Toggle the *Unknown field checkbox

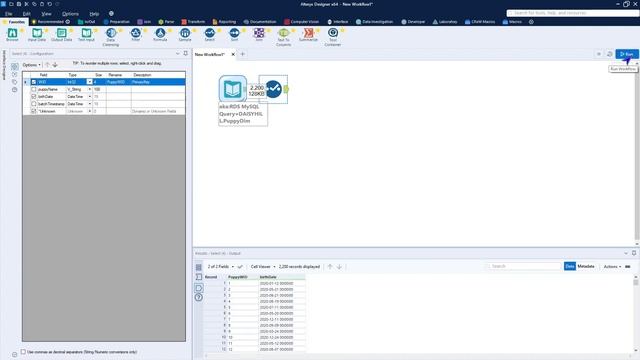click(34, 111)
